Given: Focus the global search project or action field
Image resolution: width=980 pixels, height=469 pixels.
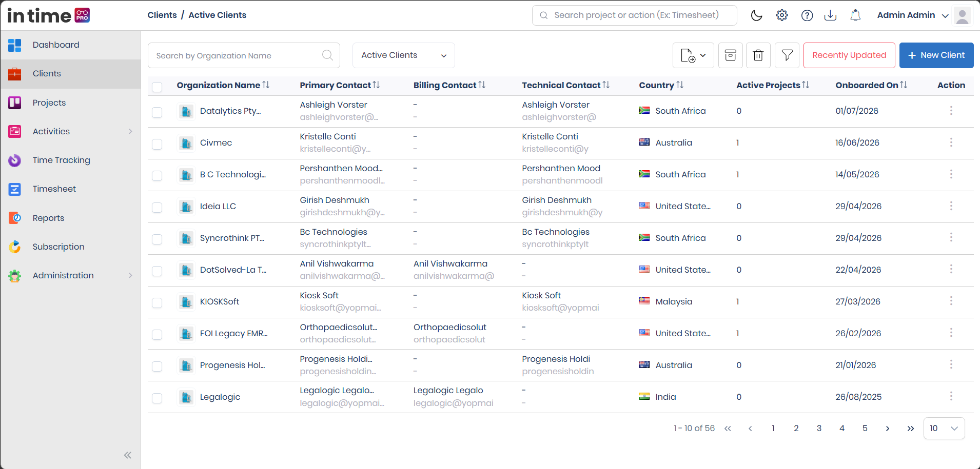Looking at the screenshot, I should [x=635, y=15].
